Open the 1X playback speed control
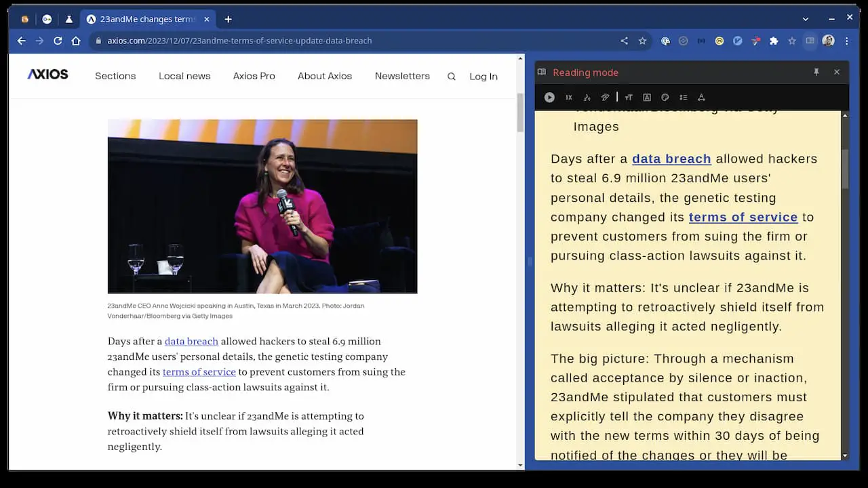This screenshot has width=868, height=488. 569,97
